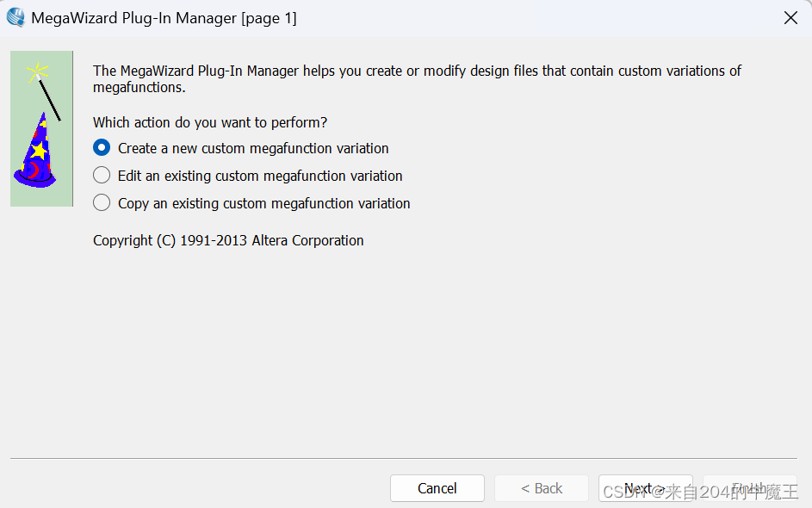Click the yellow sparkle star atop the wand
The image size is (812, 508).
pos(37,71)
